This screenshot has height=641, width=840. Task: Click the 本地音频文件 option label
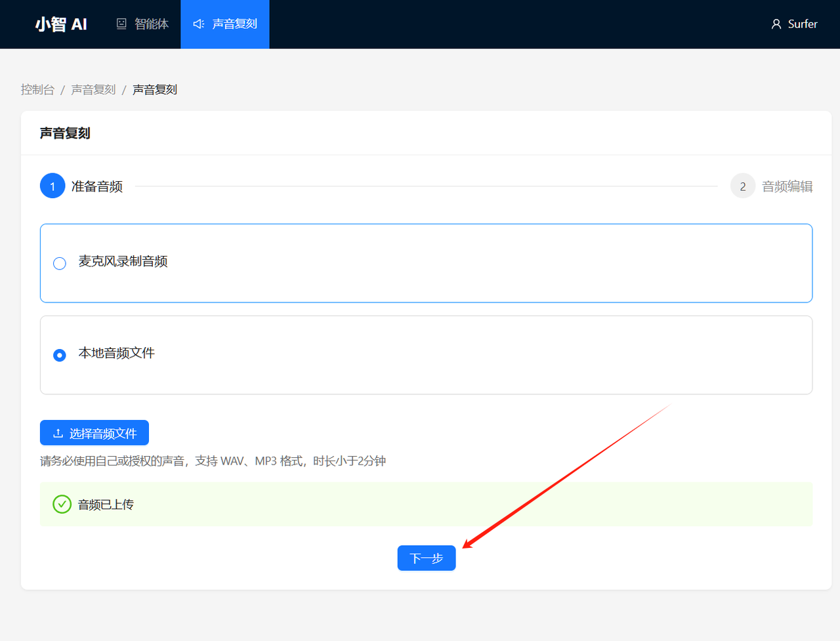pyautogui.click(x=116, y=353)
